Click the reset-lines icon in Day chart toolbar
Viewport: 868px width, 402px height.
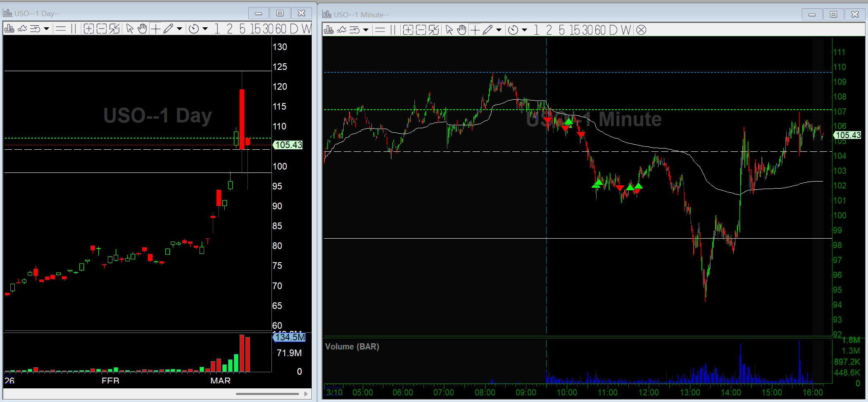click(35, 29)
